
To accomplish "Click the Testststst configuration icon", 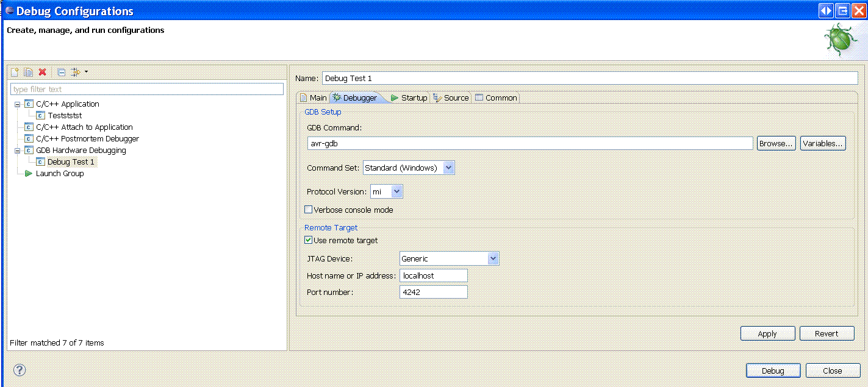I will pyautogui.click(x=40, y=116).
